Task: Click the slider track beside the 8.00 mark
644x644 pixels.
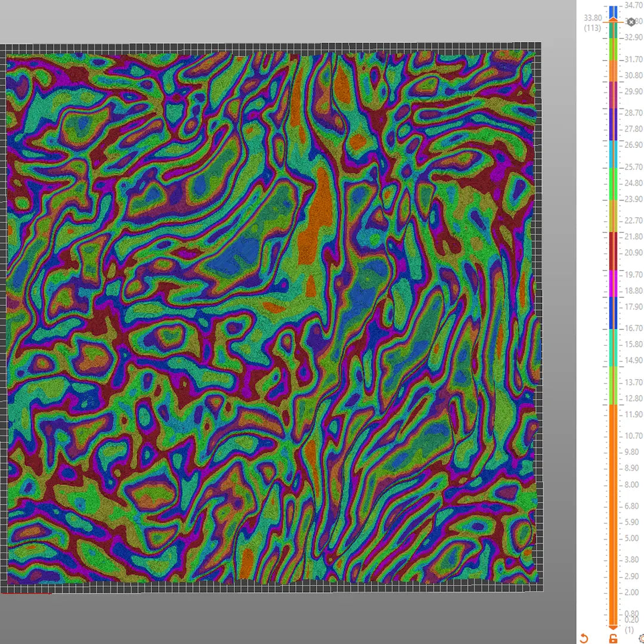Action: tap(613, 485)
